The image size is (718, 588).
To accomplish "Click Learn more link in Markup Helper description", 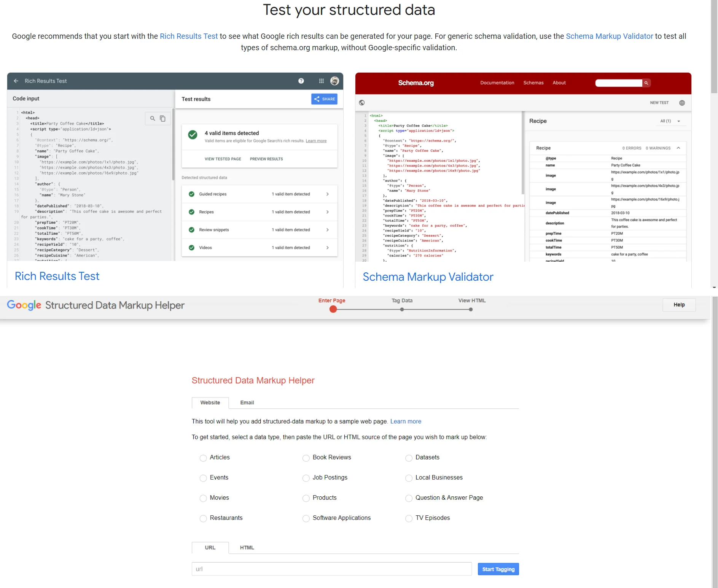I will [x=406, y=421].
